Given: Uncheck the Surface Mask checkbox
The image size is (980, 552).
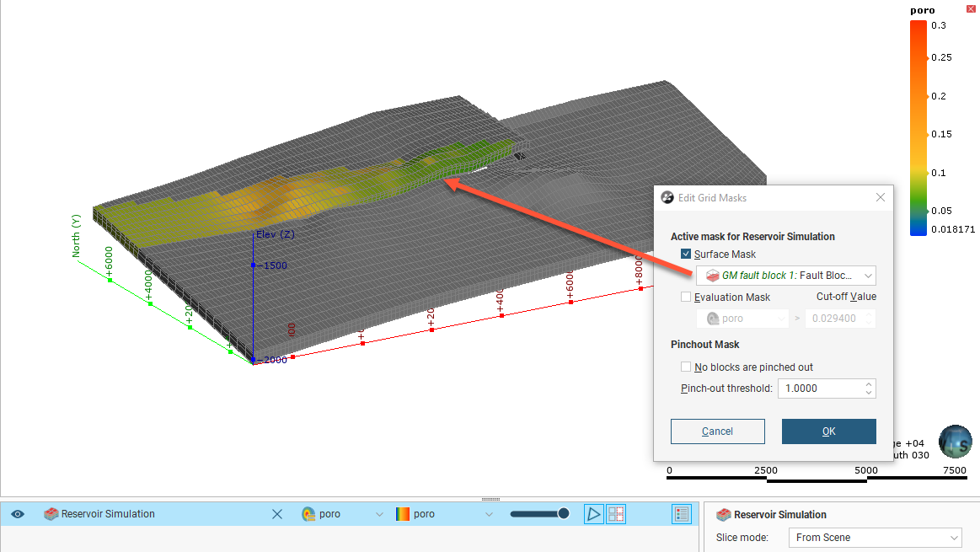Looking at the screenshot, I should click(x=686, y=255).
